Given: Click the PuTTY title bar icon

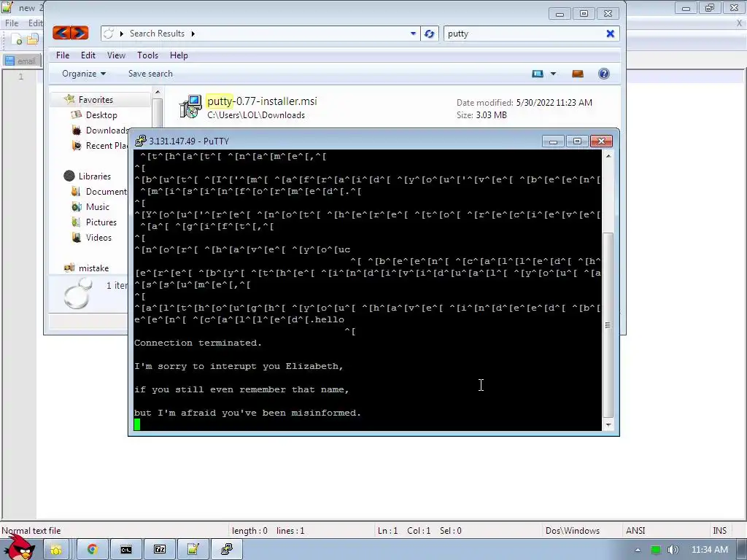Looking at the screenshot, I should [x=141, y=141].
